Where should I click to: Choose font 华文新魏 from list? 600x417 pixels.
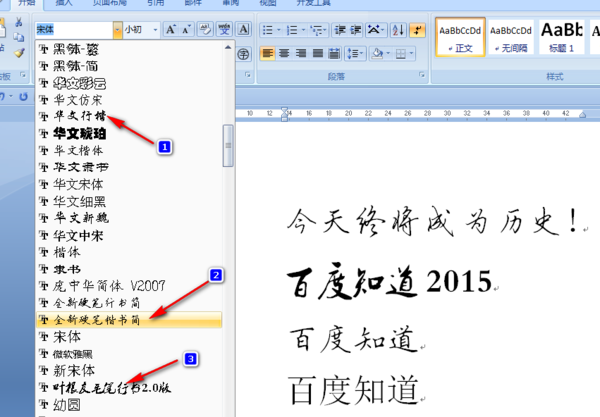pyautogui.click(x=129, y=218)
